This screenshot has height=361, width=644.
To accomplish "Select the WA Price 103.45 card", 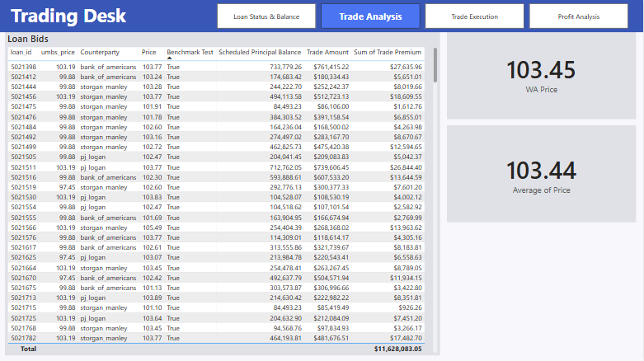I will [x=541, y=77].
